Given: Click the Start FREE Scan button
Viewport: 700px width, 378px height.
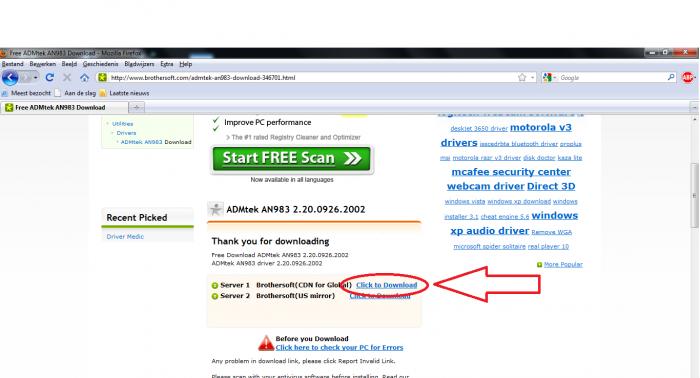Looking at the screenshot, I should point(292,158).
